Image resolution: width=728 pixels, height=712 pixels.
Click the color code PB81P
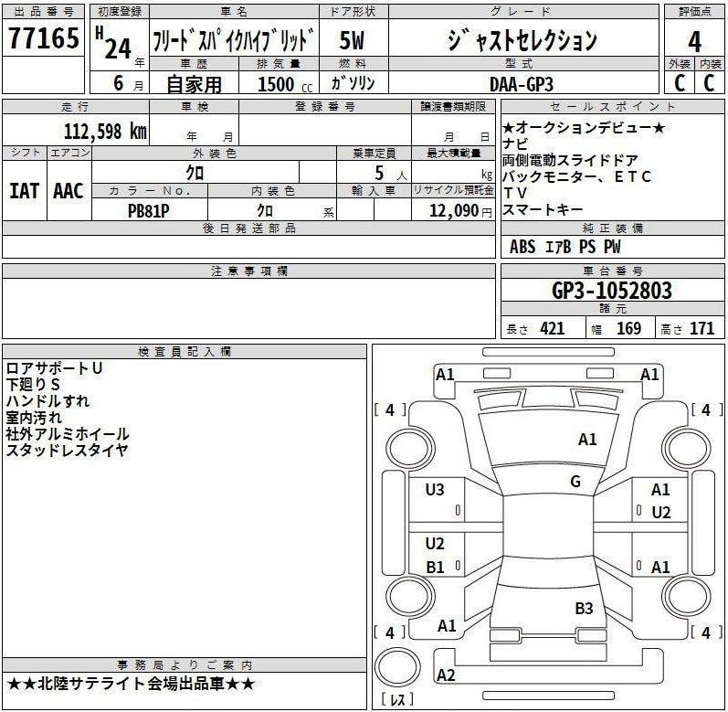click(152, 209)
